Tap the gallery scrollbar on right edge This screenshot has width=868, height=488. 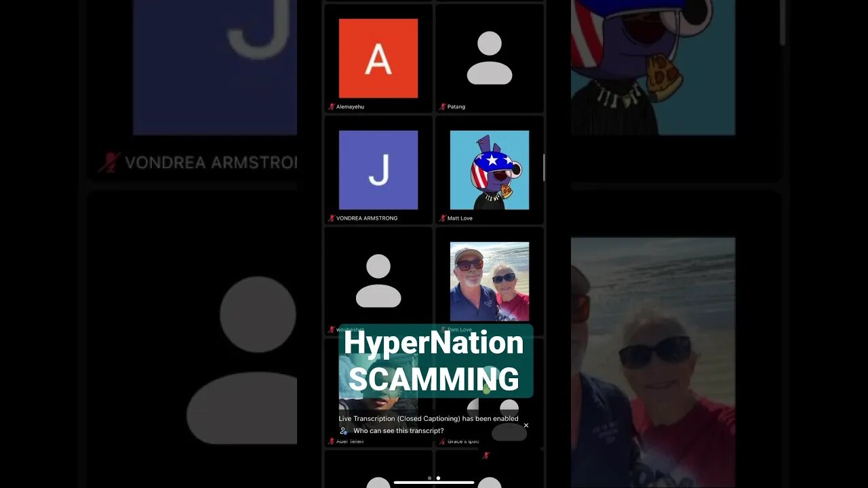click(544, 167)
